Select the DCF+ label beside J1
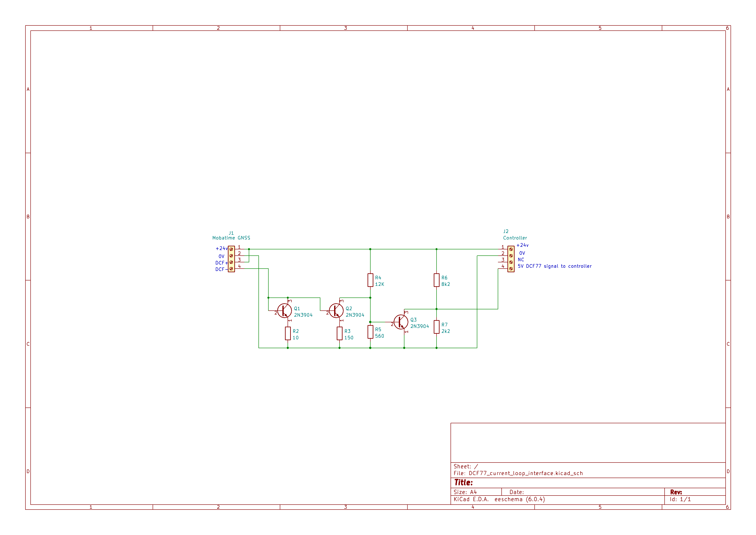 pyautogui.click(x=221, y=263)
